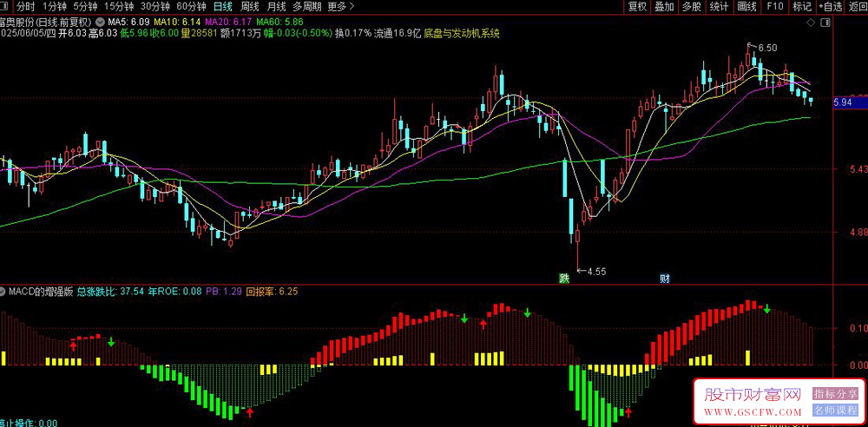Select the 60分钟 period tab
The image size is (868, 427).
191,7
